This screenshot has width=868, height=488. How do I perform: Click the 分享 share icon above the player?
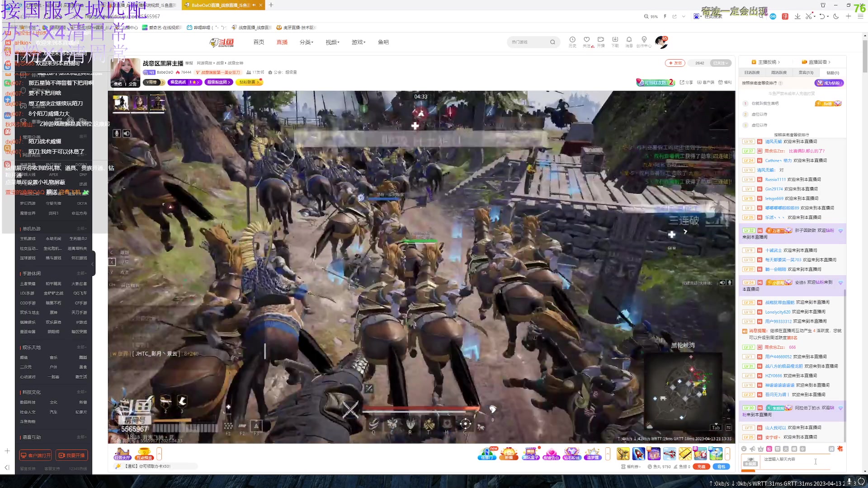686,82
